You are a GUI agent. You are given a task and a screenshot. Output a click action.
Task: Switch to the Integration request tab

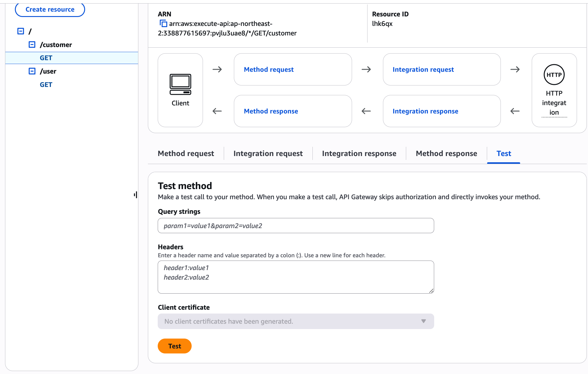tap(268, 153)
